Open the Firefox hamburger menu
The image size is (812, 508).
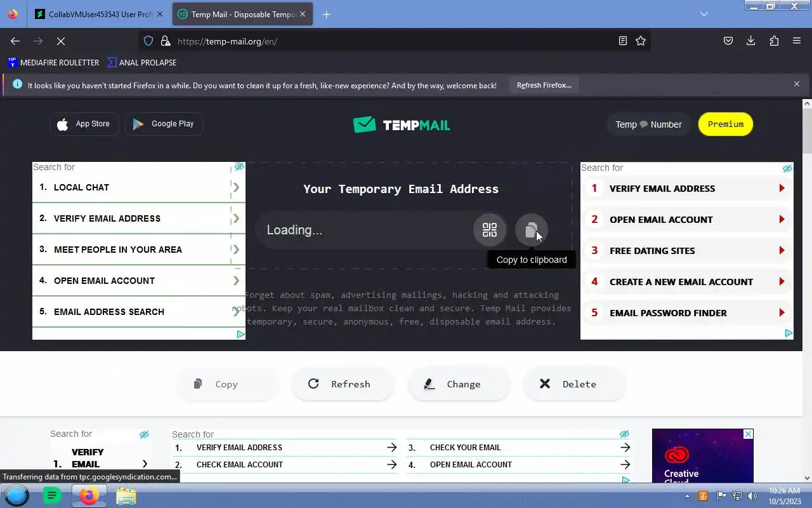[x=797, y=41]
